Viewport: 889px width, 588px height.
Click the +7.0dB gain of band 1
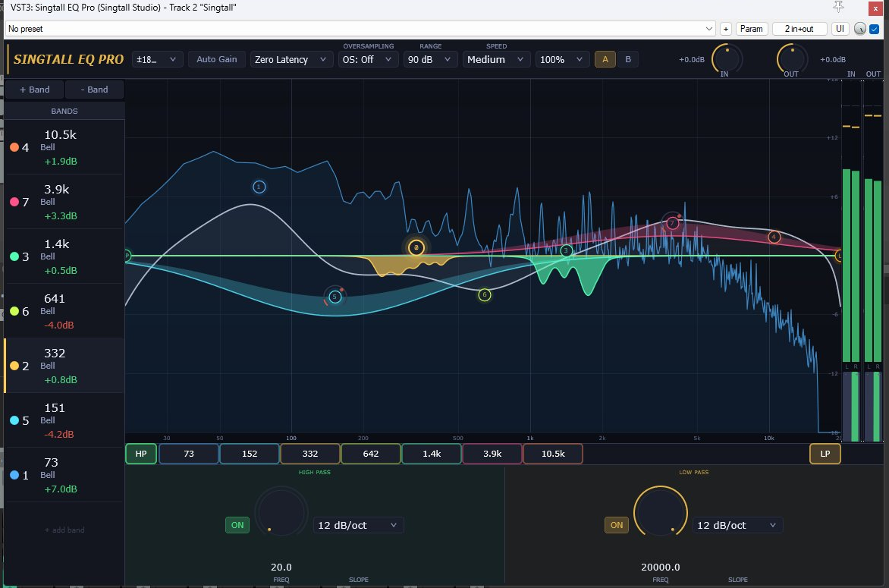coord(61,489)
